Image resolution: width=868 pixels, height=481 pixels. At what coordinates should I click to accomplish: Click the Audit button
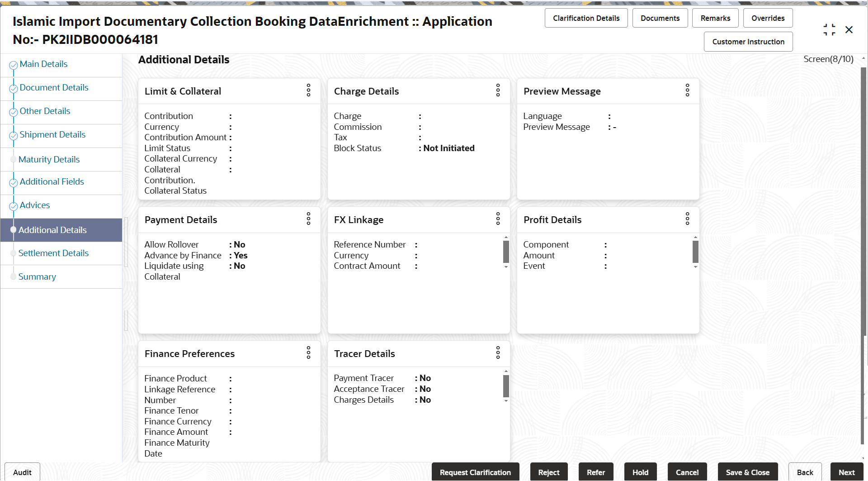[22, 472]
